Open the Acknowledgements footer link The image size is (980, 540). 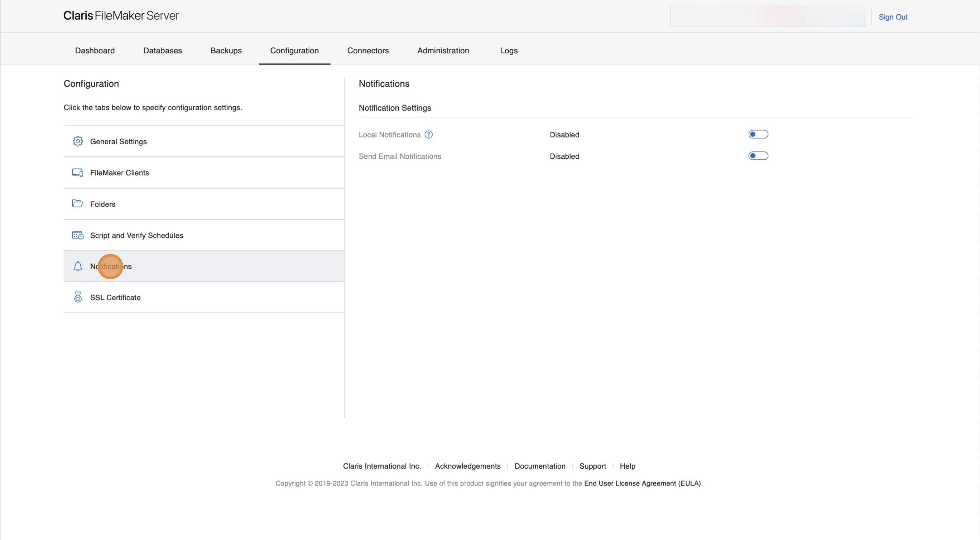click(x=467, y=466)
